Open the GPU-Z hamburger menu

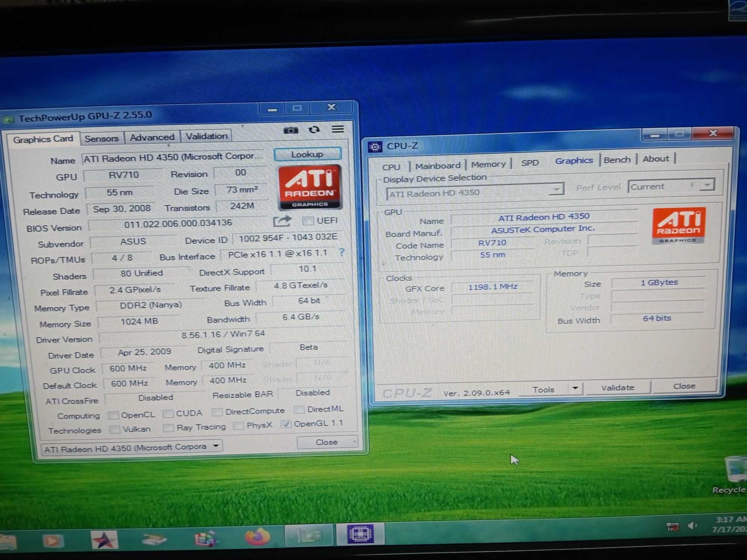338,129
